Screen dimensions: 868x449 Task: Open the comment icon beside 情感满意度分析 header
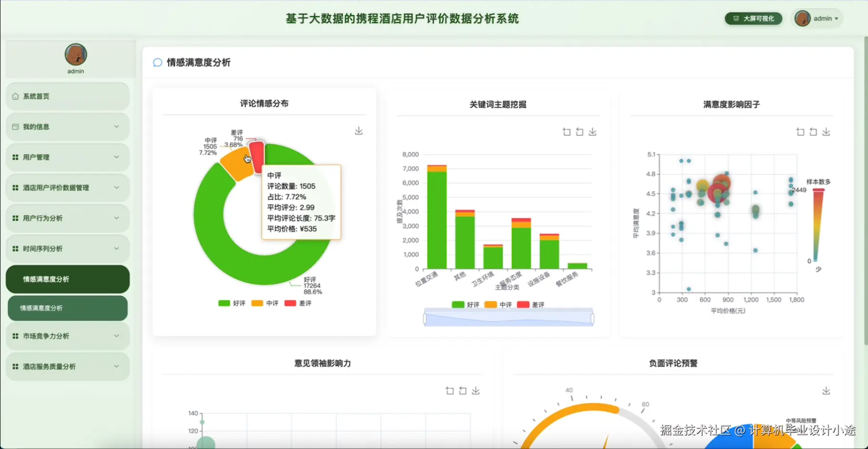click(157, 63)
